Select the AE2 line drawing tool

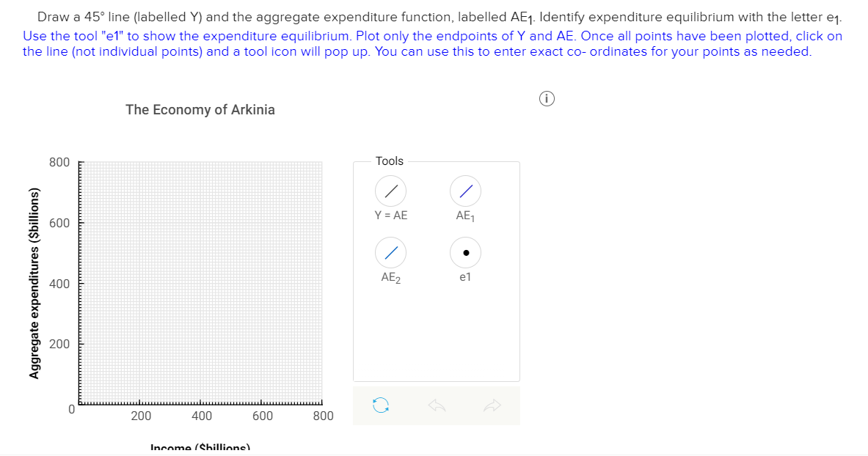coord(390,252)
